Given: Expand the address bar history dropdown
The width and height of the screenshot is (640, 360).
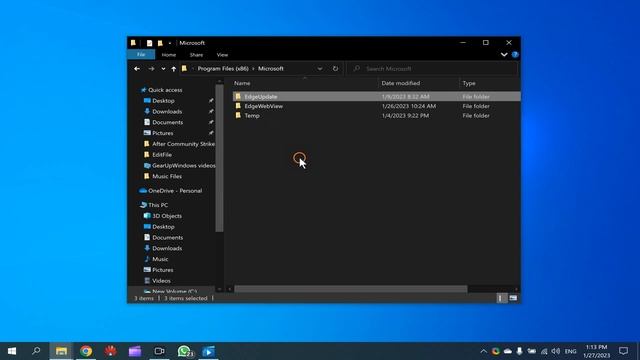Looking at the screenshot, I should point(320,69).
